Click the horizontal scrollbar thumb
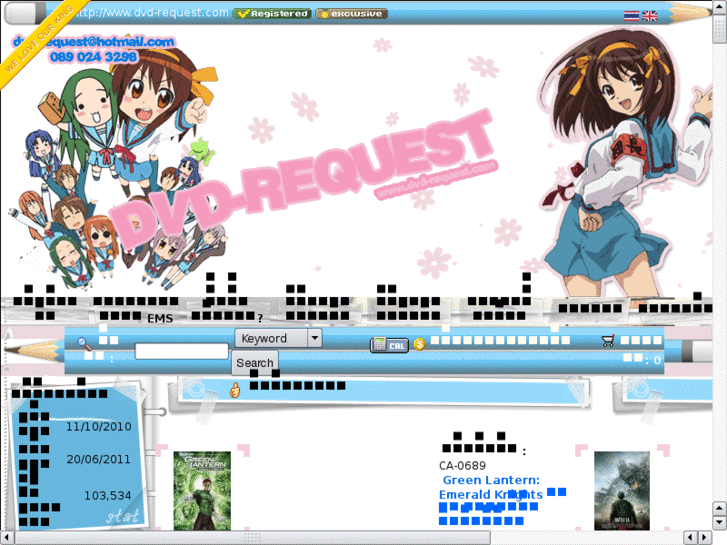This screenshot has height=545, width=727. [x=253, y=538]
